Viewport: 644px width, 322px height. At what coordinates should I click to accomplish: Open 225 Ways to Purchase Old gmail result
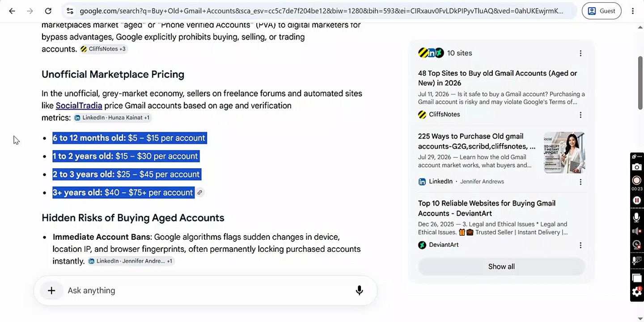477,141
